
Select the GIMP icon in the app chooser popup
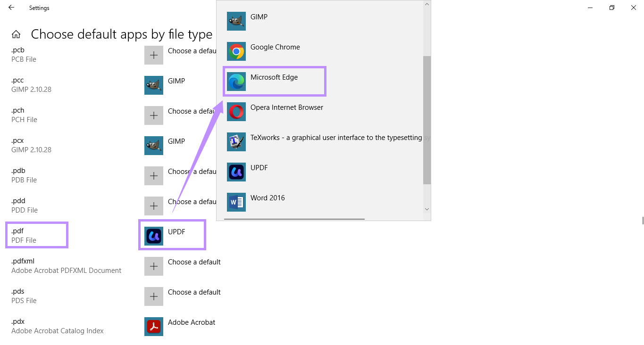point(236,21)
